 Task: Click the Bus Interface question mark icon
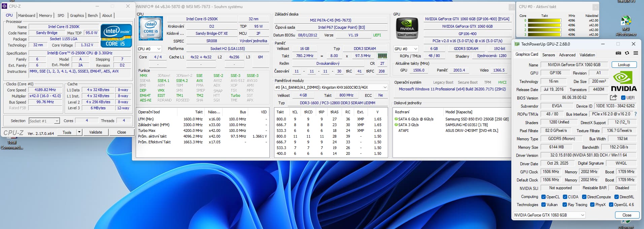636,114
